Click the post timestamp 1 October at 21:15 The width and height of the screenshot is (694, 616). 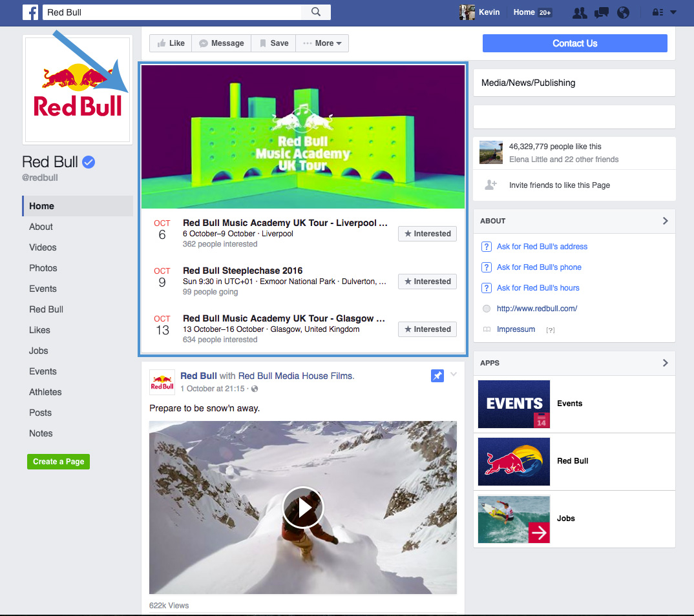212,389
